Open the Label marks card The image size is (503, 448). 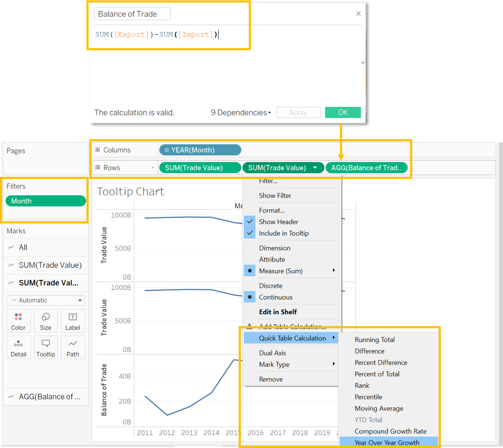pos(73,321)
